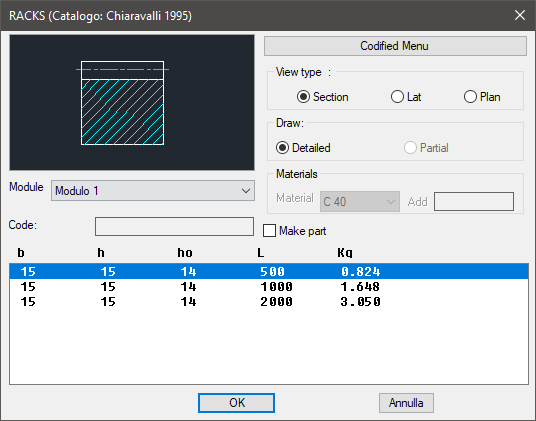Click the rack section preview drawing

click(x=132, y=103)
